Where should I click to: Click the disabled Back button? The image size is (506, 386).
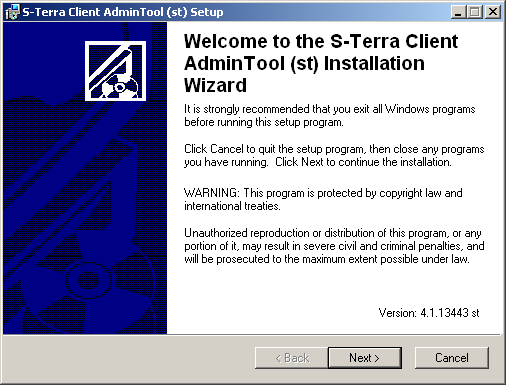(292, 358)
